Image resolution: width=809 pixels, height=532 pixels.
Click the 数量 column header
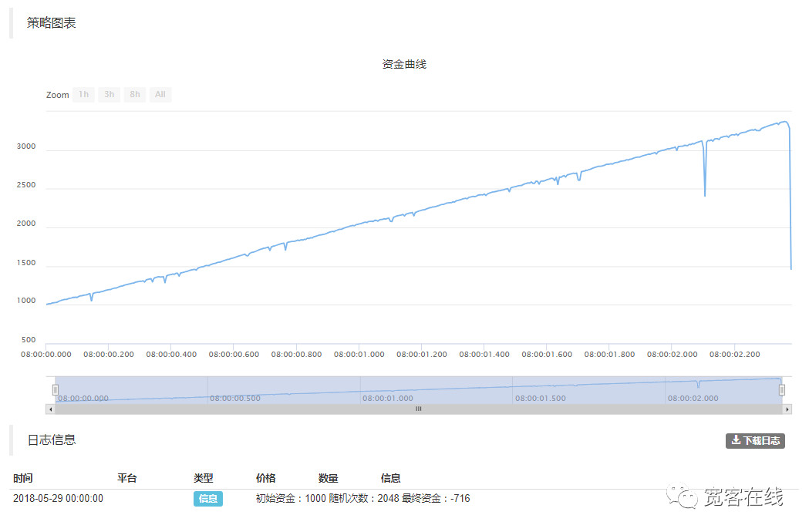pyautogui.click(x=329, y=478)
